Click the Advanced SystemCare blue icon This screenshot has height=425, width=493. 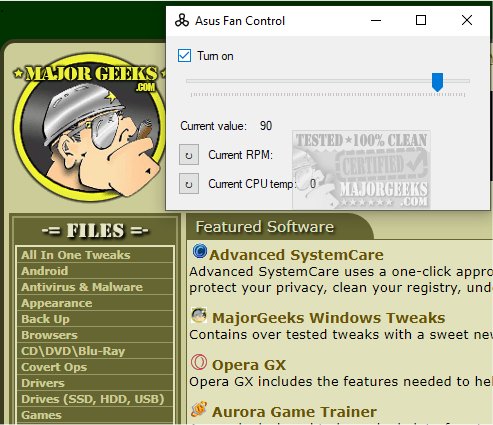(200, 251)
